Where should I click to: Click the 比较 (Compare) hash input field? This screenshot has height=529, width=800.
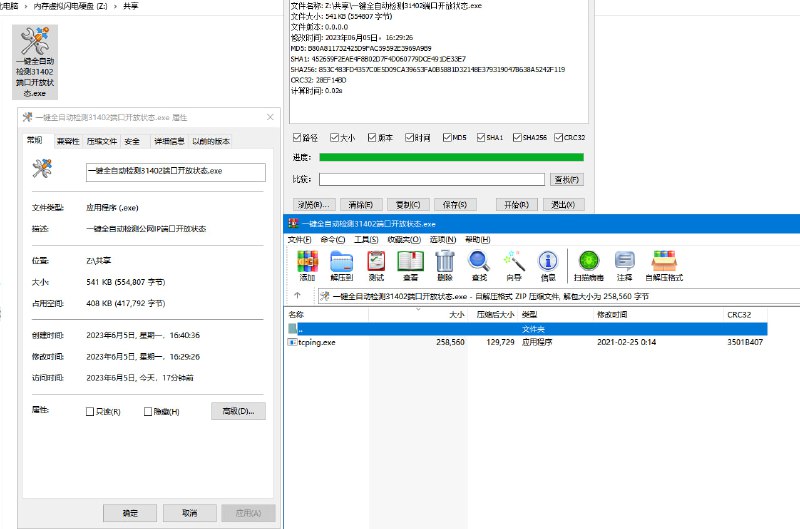pos(431,180)
